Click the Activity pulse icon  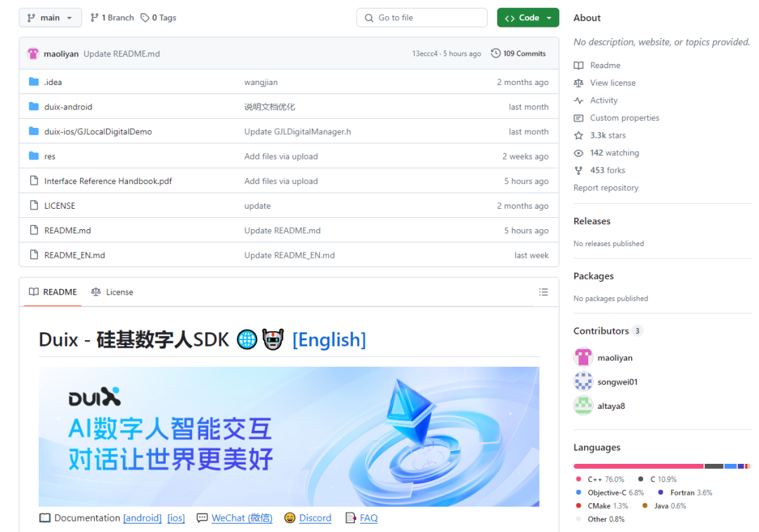coord(578,100)
